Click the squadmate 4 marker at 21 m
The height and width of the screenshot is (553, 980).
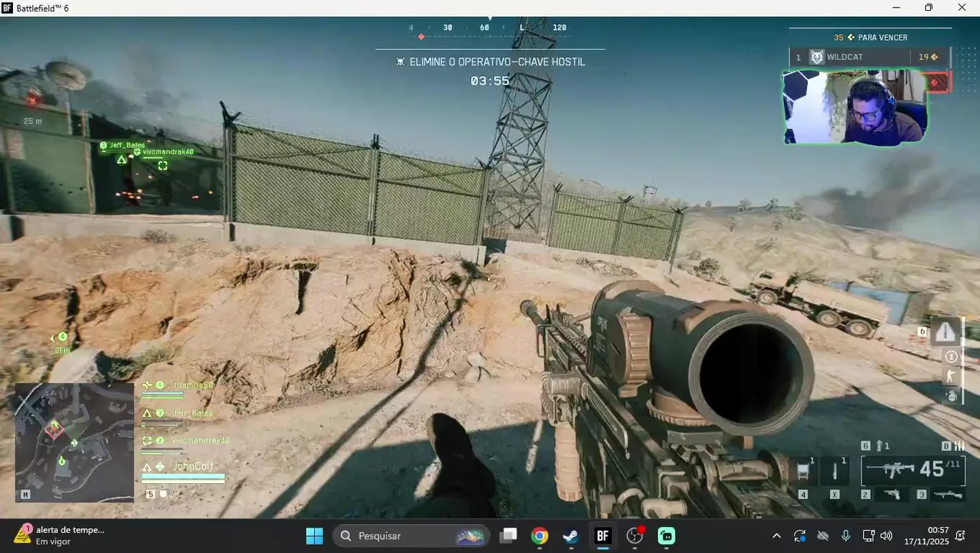point(61,336)
